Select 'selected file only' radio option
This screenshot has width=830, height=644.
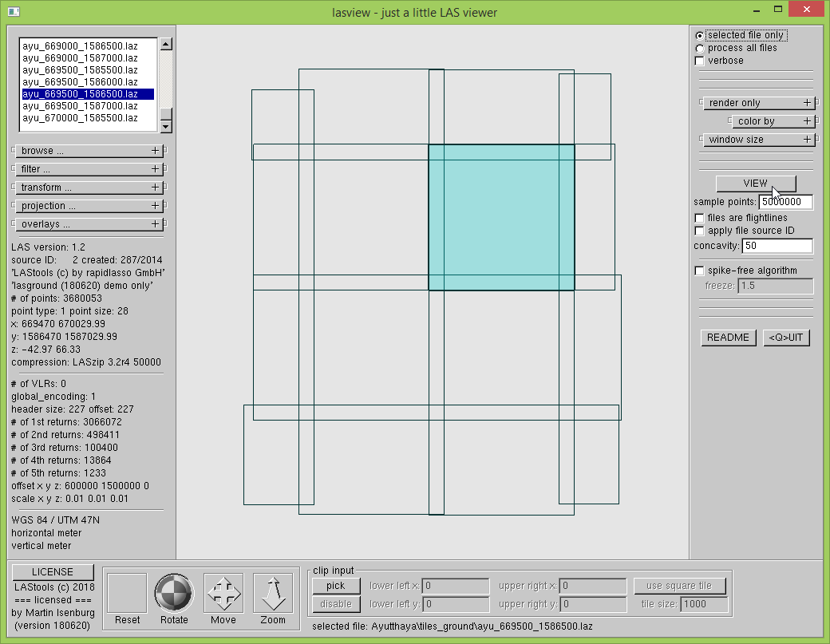tap(700, 36)
